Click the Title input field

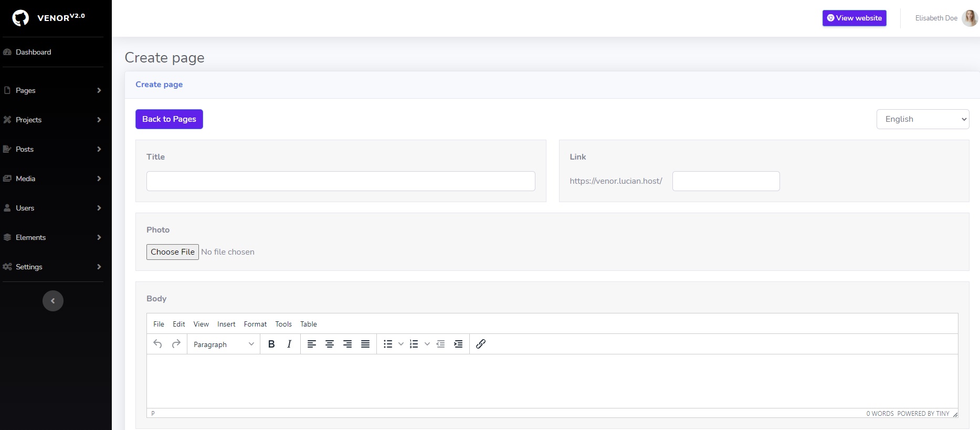coord(341,181)
